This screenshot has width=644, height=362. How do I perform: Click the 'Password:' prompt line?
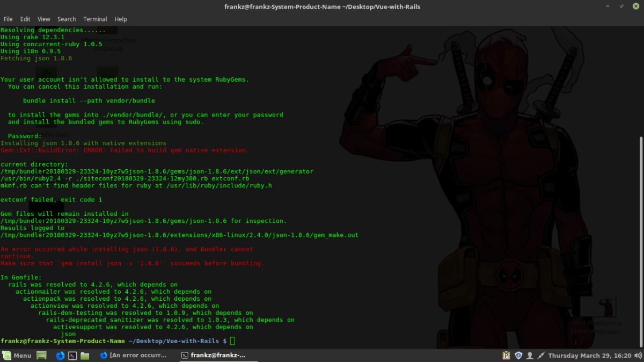click(x=25, y=136)
